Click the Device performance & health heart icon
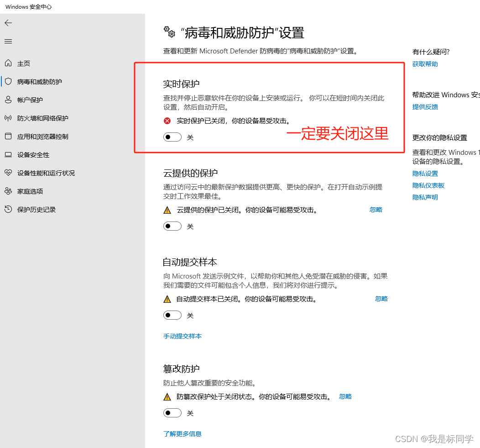Viewport: 480px width, 448px height. coord(8,173)
